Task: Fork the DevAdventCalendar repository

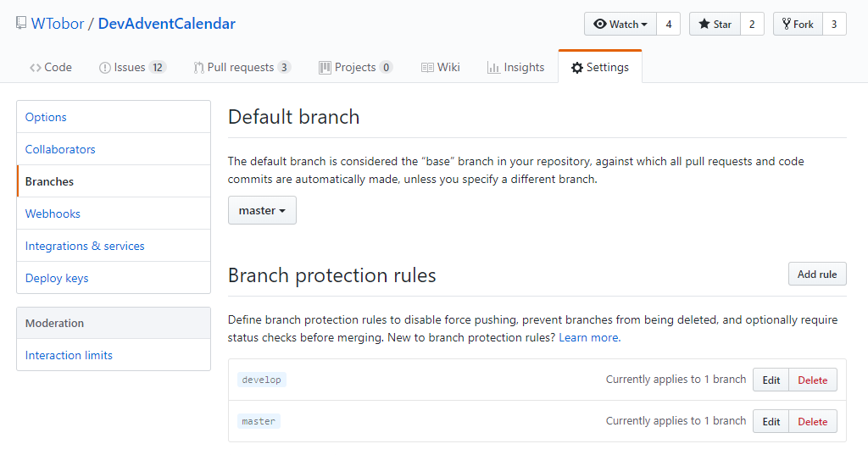Action: 798,25
